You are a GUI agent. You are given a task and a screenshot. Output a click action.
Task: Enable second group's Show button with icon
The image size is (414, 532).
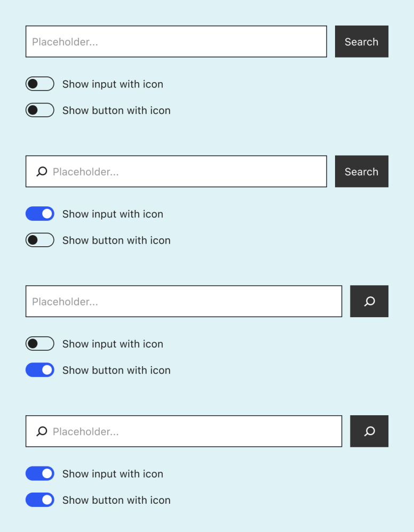click(39, 240)
